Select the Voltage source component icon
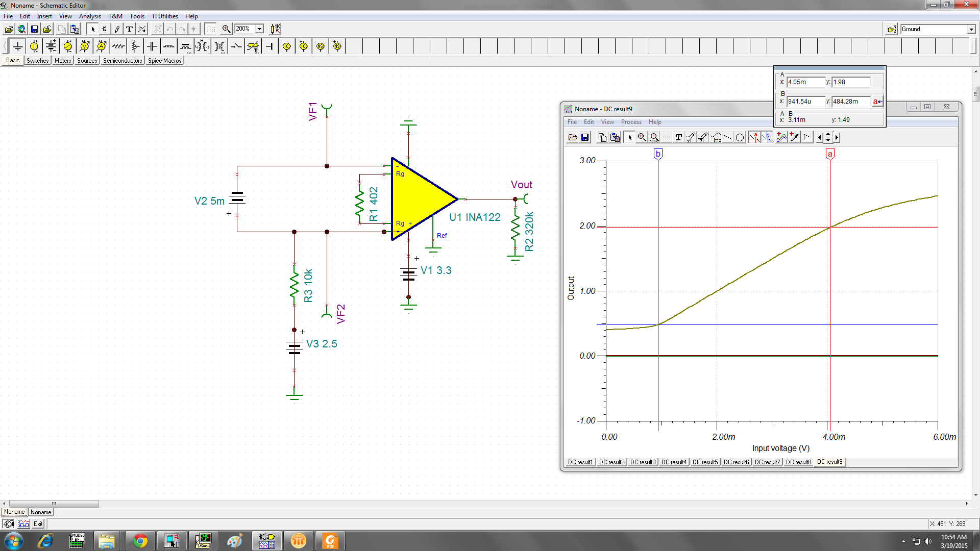 (34, 46)
